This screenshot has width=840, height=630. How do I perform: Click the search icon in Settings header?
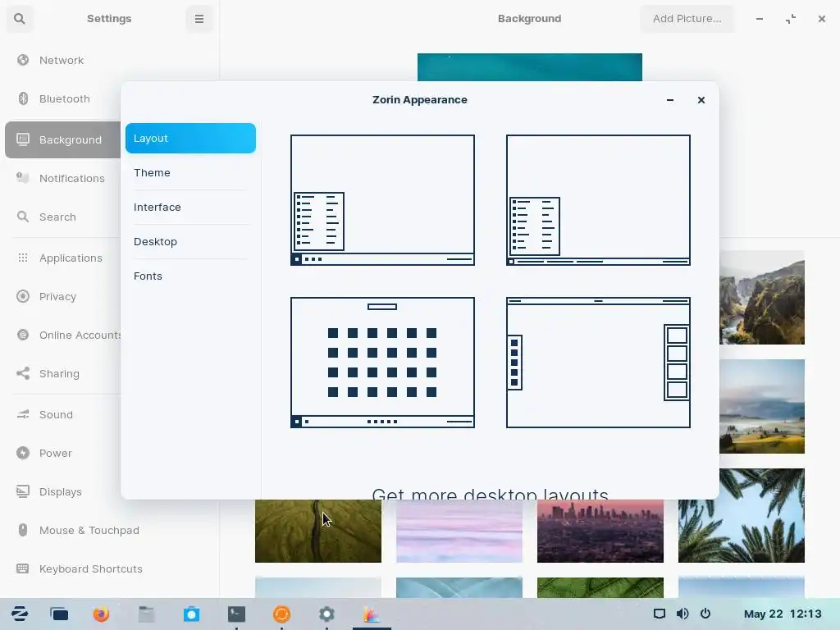[20, 19]
